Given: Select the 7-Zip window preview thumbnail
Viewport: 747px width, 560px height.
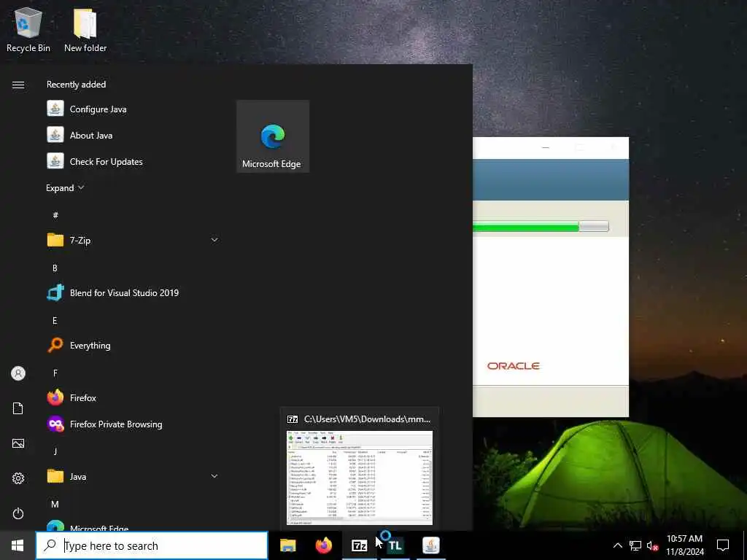Looking at the screenshot, I should 360,478.
